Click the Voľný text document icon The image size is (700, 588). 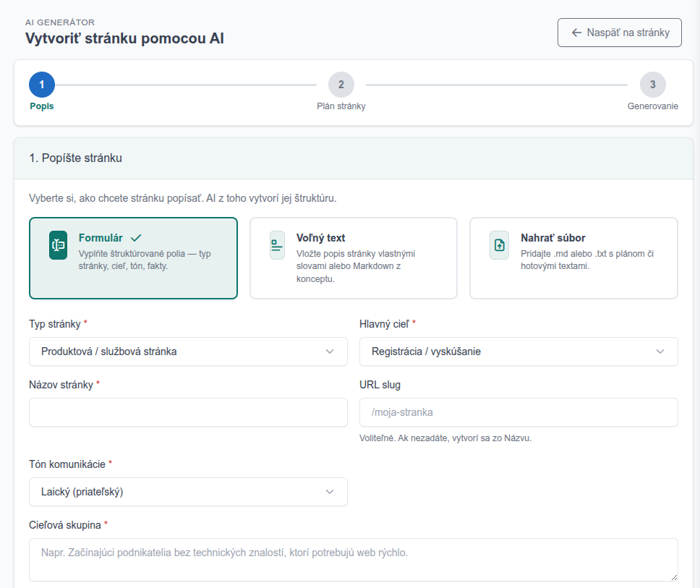(x=277, y=245)
